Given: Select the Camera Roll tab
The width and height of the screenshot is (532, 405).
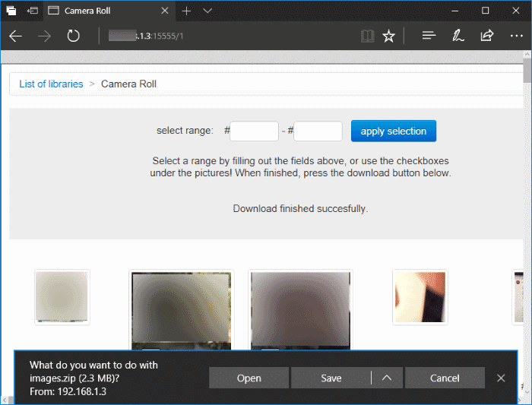Looking at the screenshot, I should [x=109, y=11].
